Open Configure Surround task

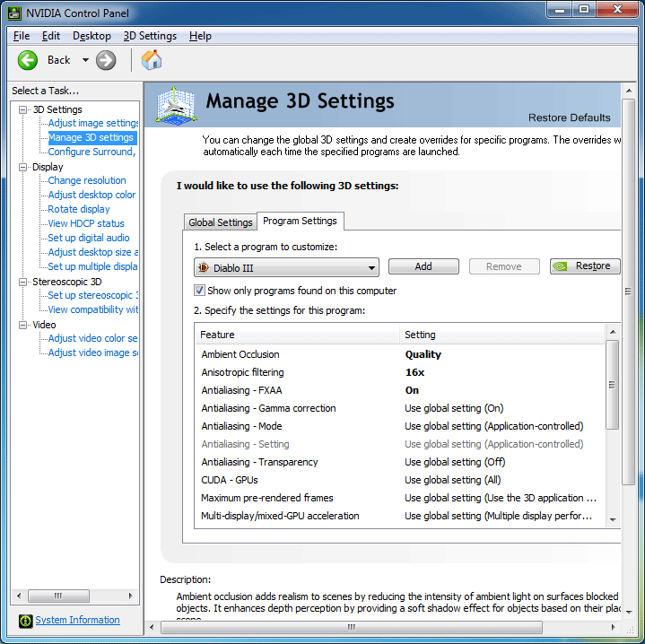pyautogui.click(x=92, y=152)
